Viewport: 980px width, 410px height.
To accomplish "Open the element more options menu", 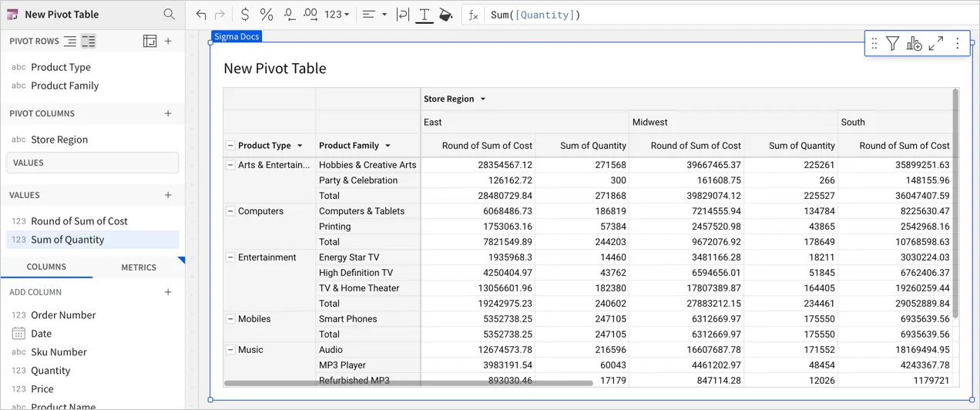I will tap(958, 44).
